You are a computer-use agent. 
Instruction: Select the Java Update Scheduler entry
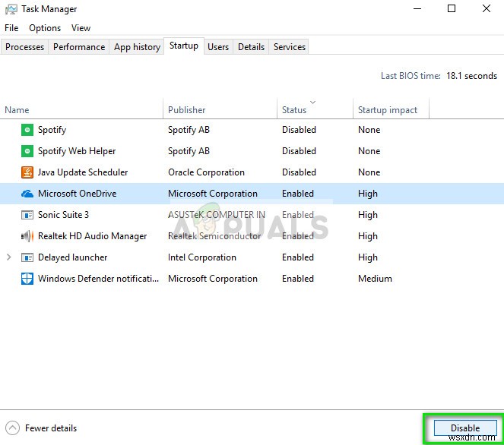click(83, 172)
